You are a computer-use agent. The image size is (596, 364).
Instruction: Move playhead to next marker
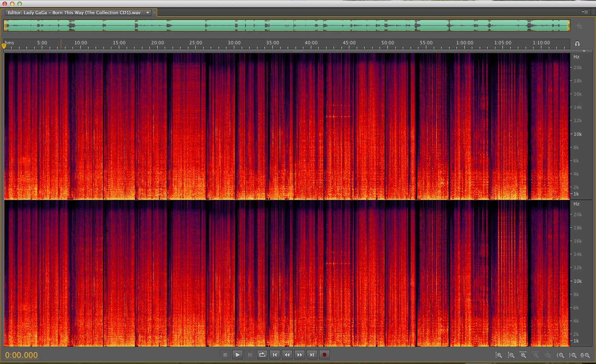point(312,355)
